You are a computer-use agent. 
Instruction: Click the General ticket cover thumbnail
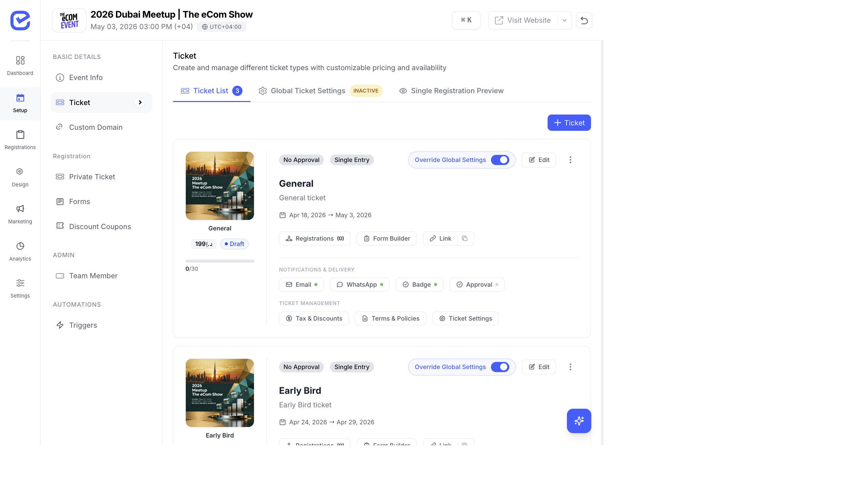(x=220, y=186)
